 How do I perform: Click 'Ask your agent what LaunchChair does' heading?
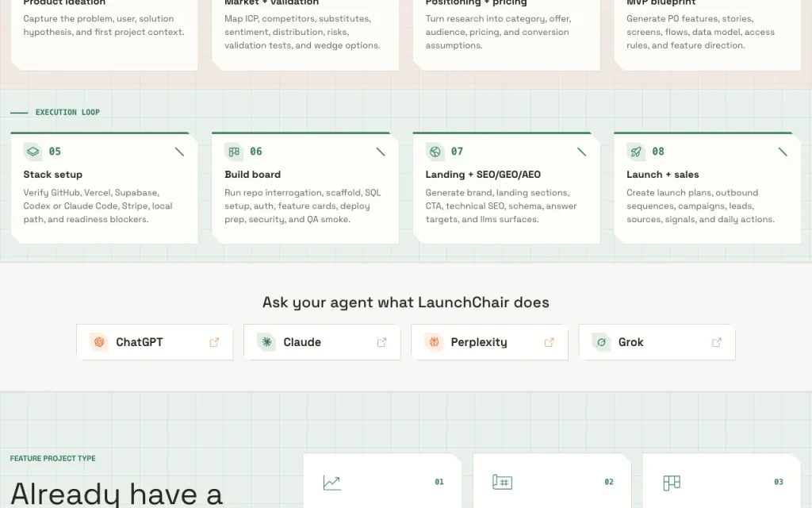coord(405,302)
